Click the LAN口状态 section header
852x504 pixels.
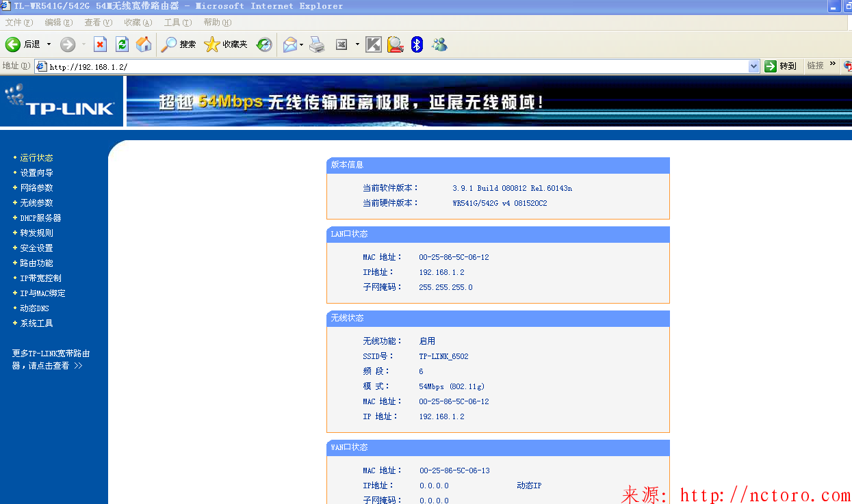click(498, 234)
